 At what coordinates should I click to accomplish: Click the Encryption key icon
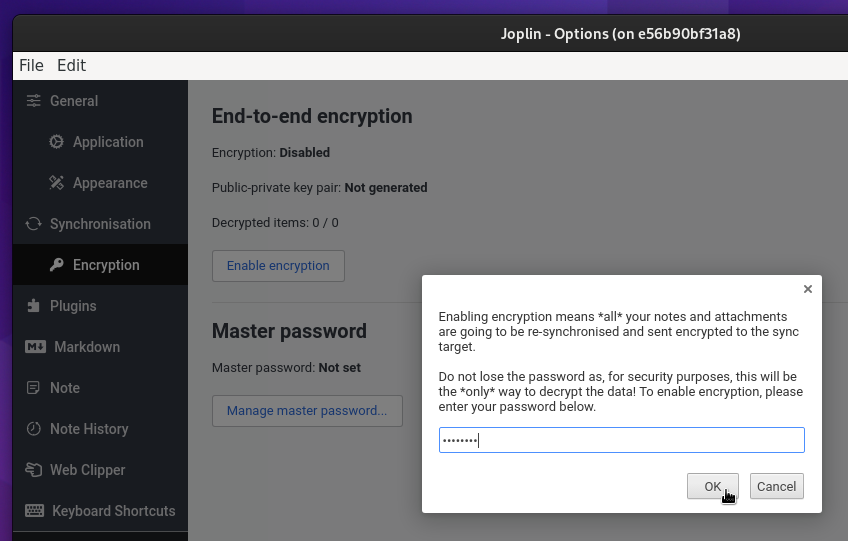point(56,265)
